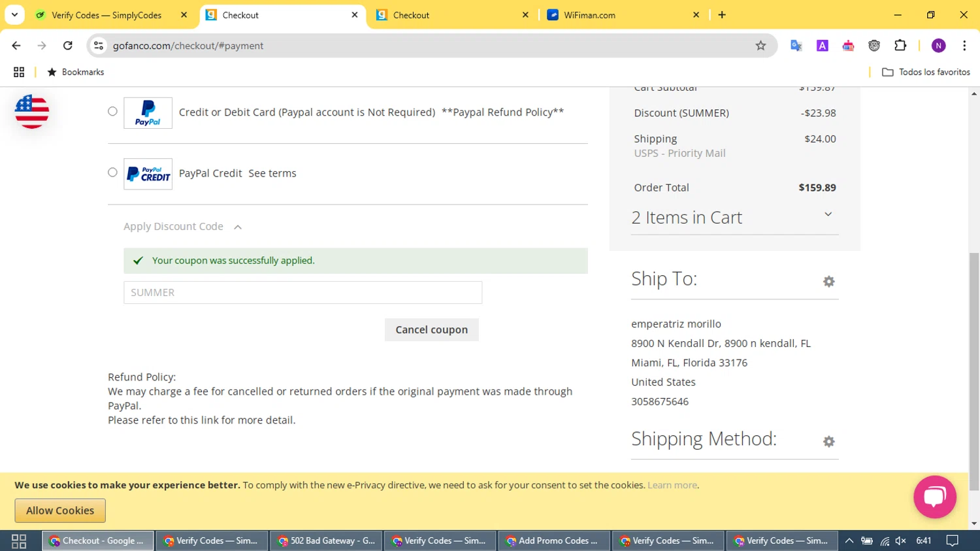Open the Shipping Method gear settings icon

pyautogui.click(x=828, y=442)
